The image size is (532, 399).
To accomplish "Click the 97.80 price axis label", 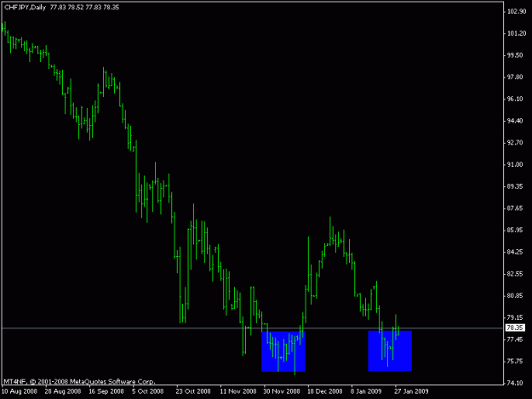I will tap(515, 77).
